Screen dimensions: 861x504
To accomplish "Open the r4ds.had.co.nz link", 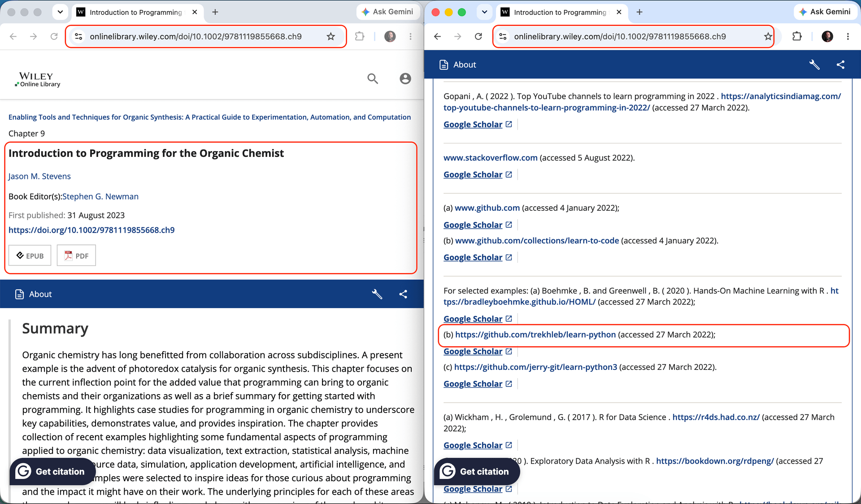I will [716, 417].
